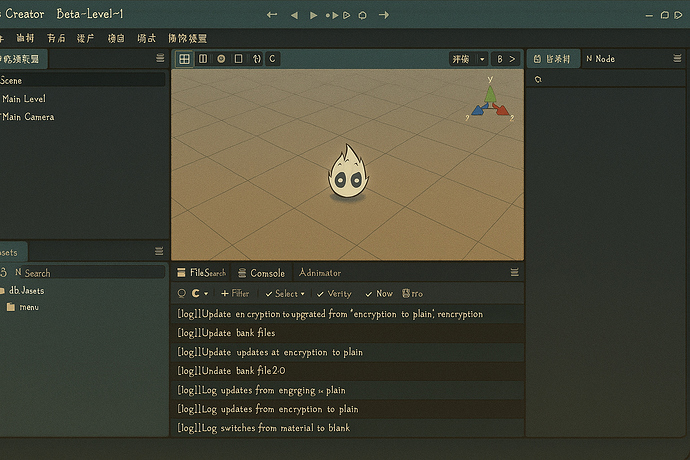Open the inspector panel hamburger menu
Image resolution: width=690 pixels, height=460 pixels.
click(x=677, y=58)
